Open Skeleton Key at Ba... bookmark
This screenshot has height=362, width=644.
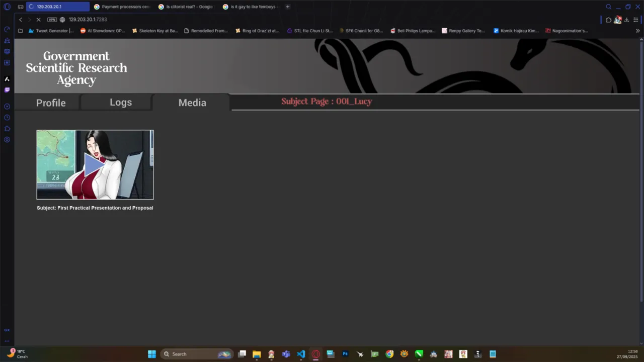(155, 31)
